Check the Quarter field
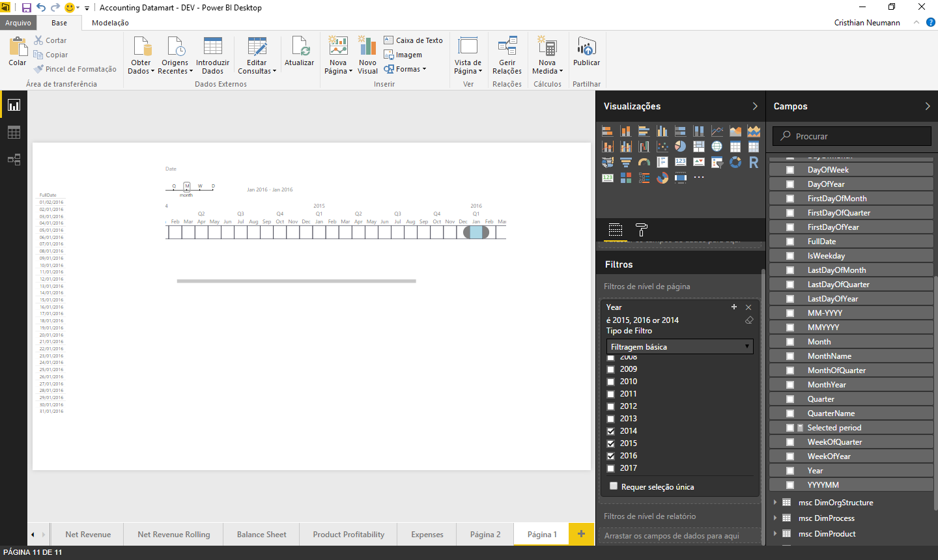The image size is (938, 560). (790, 399)
